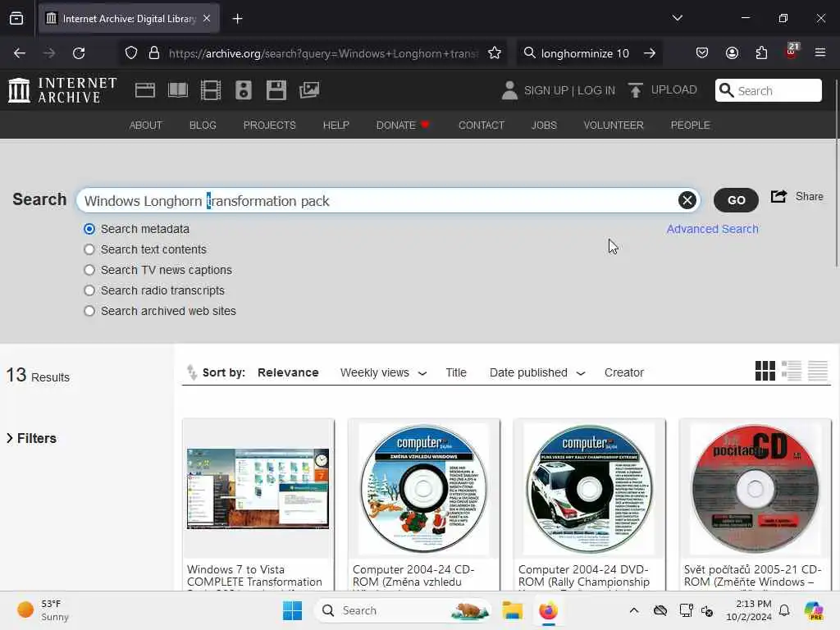Image resolution: width=840 pixels, height=630 pixels.
Task: Sort results by Title
Action: [456, 372]
